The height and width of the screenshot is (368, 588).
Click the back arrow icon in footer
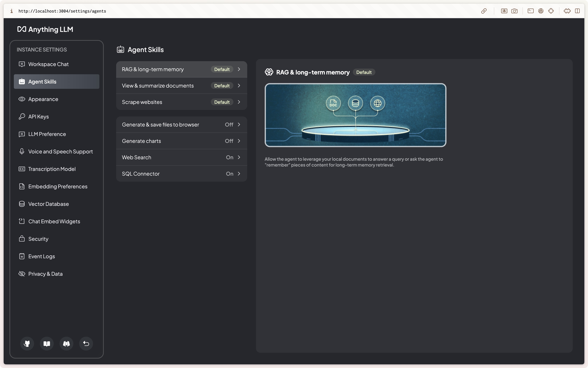86,343
